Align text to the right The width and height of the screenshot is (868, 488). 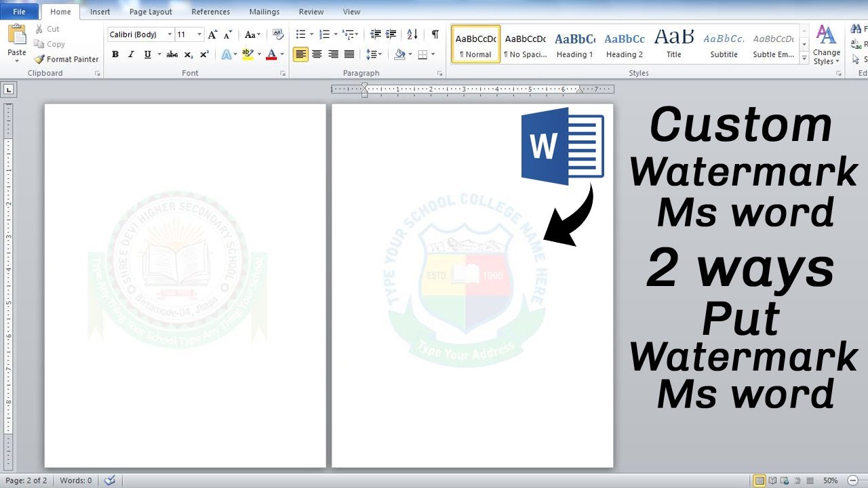(x=333, y=54)
